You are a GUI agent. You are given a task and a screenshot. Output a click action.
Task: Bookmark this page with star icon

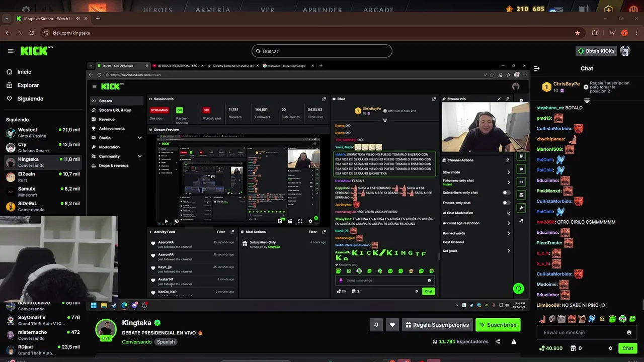pos(578,33)
